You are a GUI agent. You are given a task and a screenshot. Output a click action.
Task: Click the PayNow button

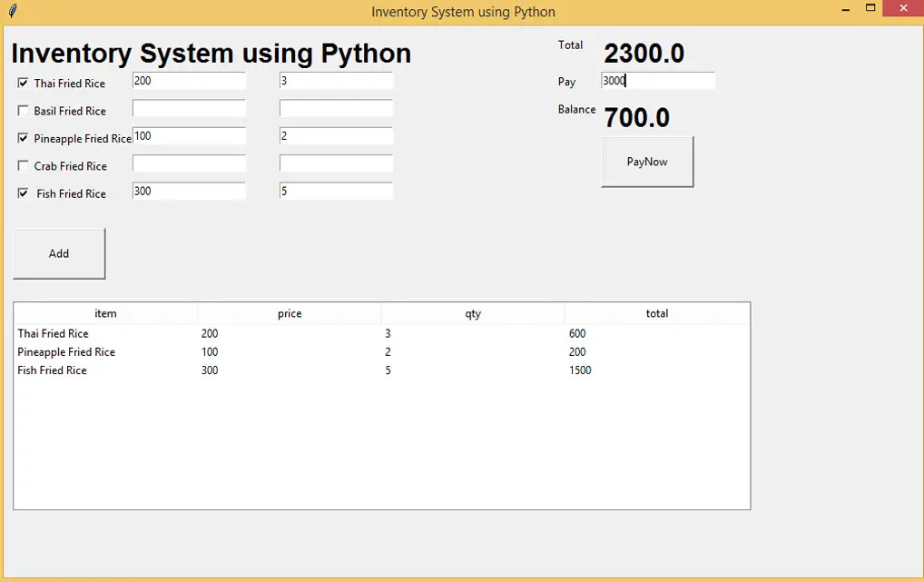point(646,161)
